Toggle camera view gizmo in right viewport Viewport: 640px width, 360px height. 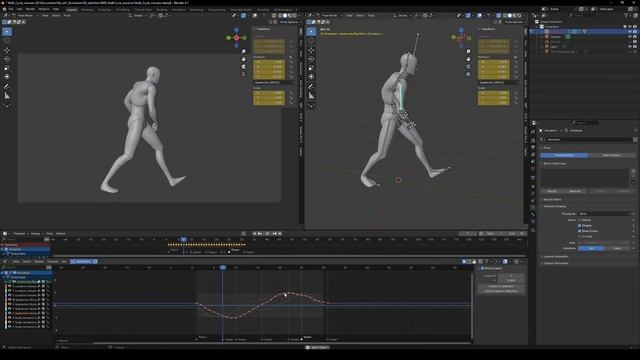tap(468, 67)
